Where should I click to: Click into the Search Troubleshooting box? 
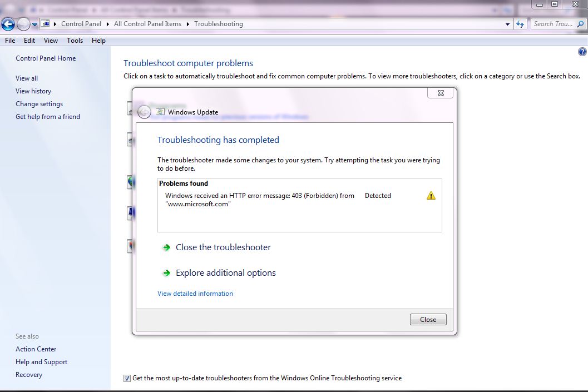click(553, 24)
